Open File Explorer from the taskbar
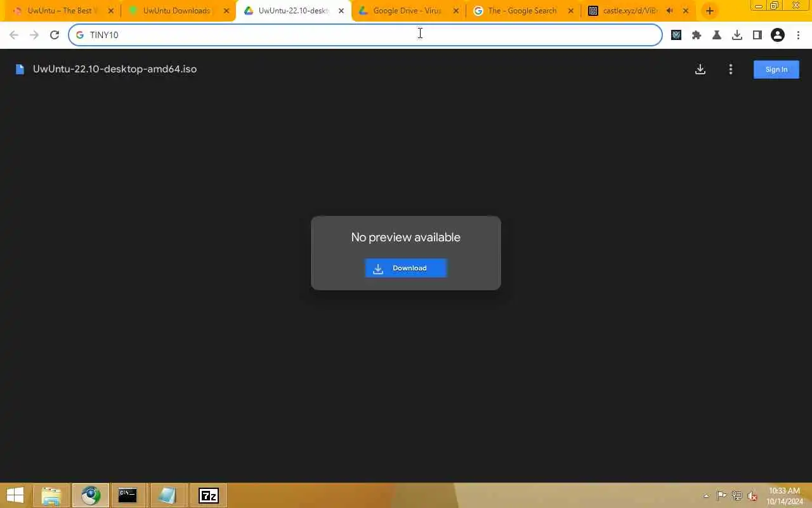 [51, 495]
